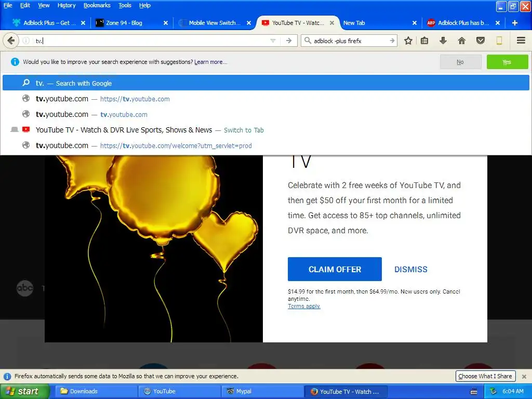Viewport: 532px width, 399px height.
Task: Close the Zone 94 - Blog tab
Action: click(166, 23)
